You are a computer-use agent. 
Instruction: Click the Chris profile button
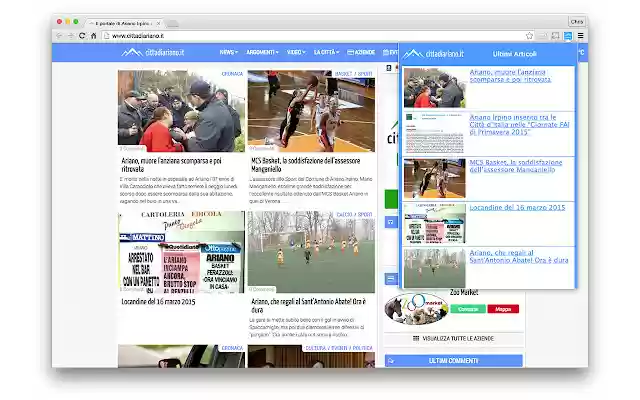point(577,22)
